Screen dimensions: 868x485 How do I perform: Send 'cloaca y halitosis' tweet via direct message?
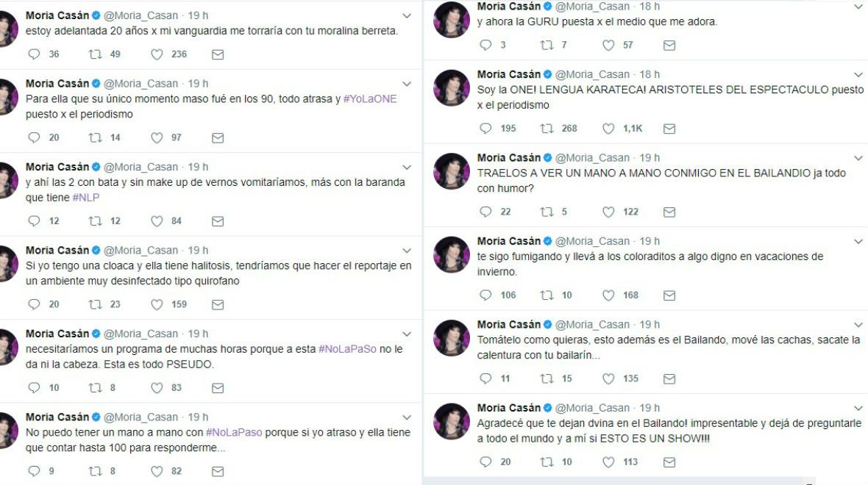[x=218, y=304]
